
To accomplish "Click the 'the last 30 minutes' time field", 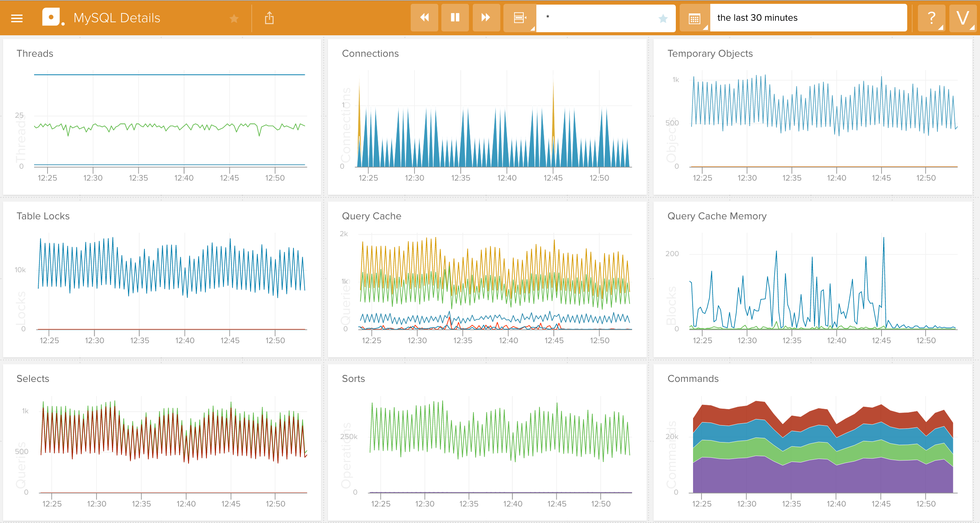I will coord(808,18).
